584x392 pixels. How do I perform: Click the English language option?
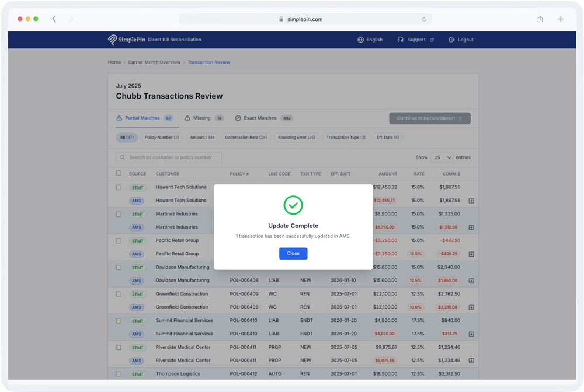[x=374, y=40]
